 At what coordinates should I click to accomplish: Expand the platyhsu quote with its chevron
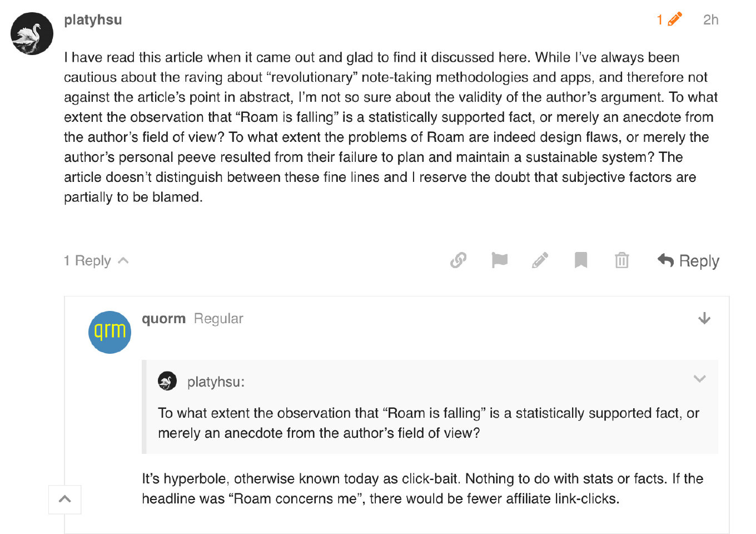coord(699,379)
